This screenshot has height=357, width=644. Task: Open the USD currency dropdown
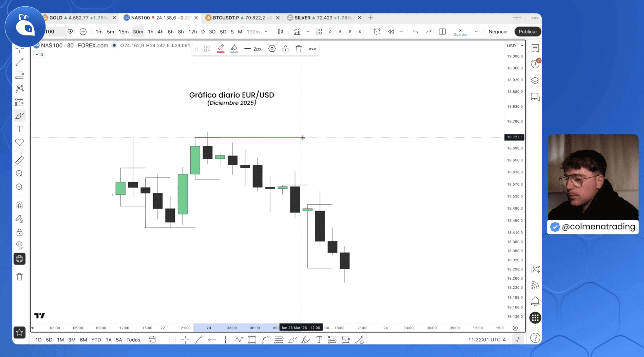coord(514,46)
